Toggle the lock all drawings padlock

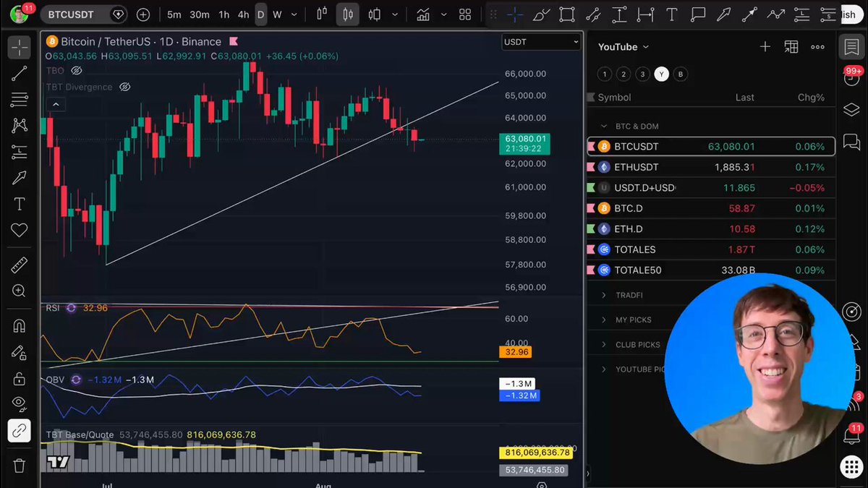20,379
